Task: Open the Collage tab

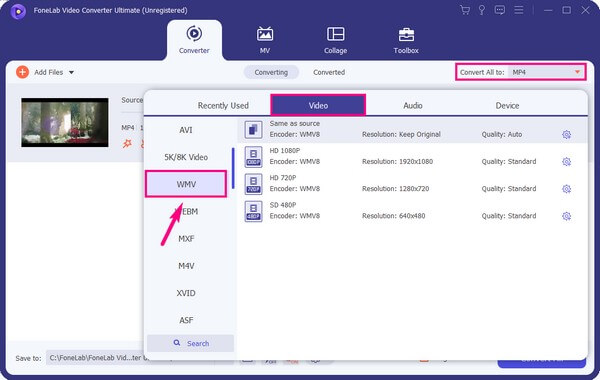Action: (335, 40)
